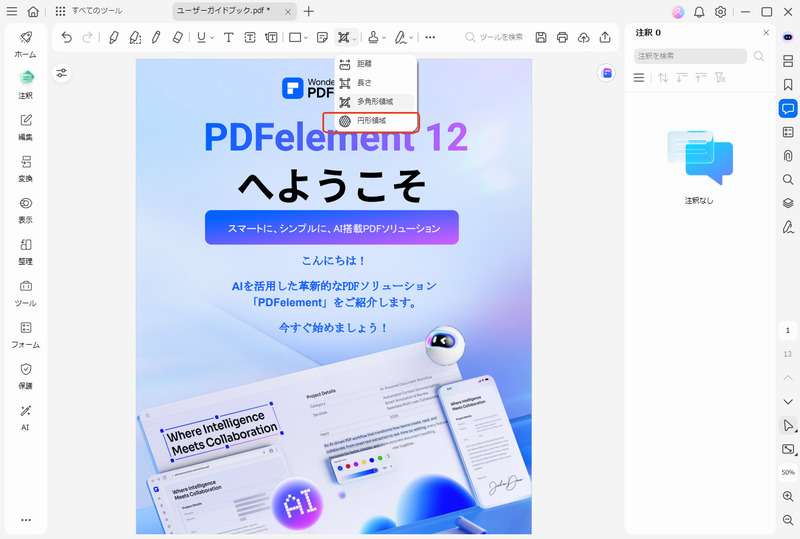Choose 多角形領域 from the measure menu
The height and width of the screenshot is (539, 800).
(376, 102)
